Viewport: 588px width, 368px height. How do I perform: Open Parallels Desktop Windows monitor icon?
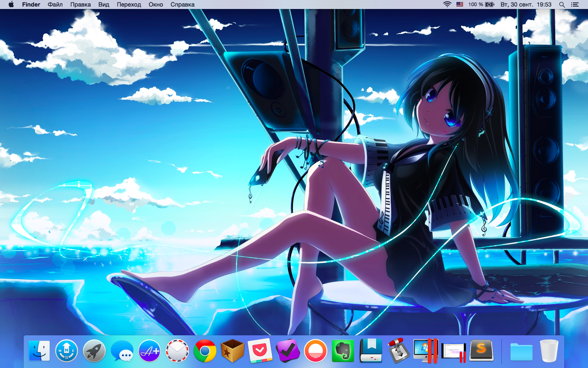(x=426, y=351)
